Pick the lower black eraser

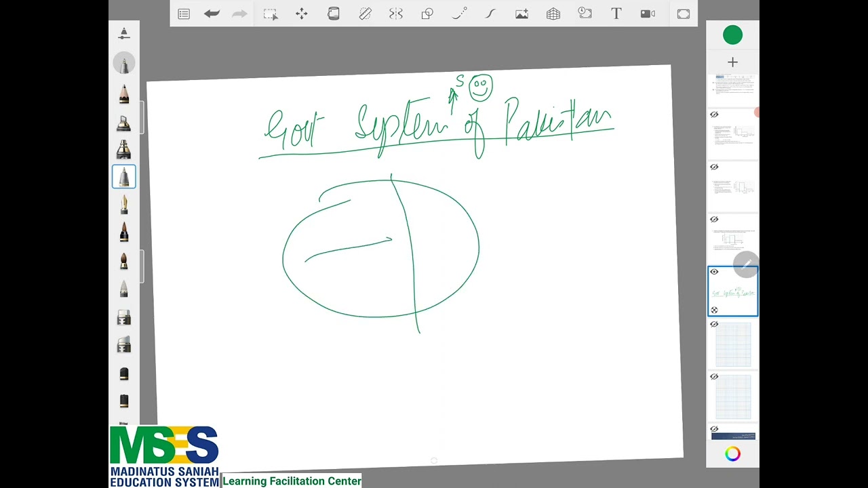124,401
